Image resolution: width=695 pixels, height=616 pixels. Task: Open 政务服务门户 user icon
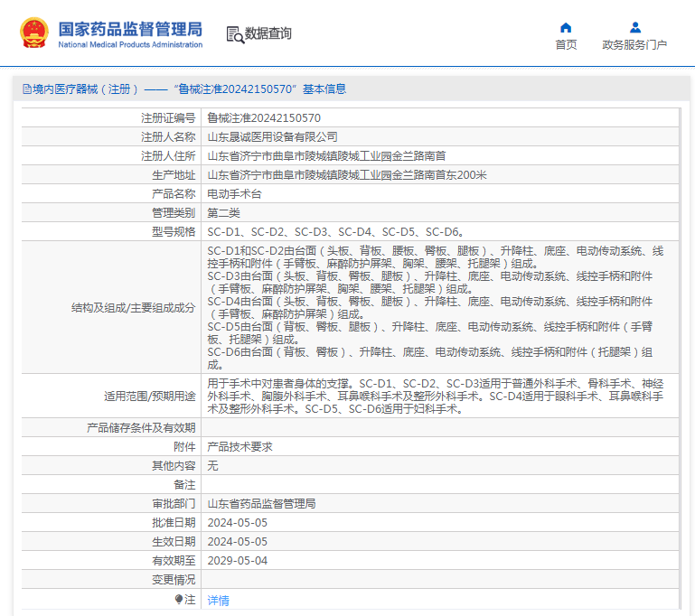click(x=635, y=28)
